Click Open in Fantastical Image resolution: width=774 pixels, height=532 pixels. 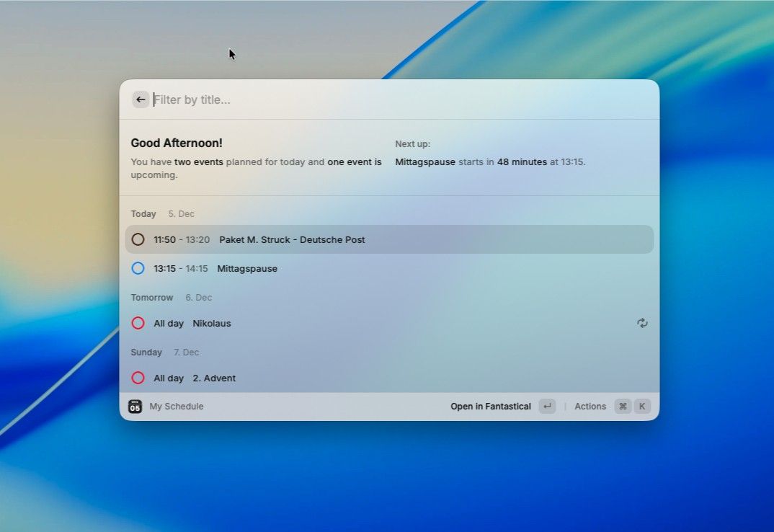click(491, 407)
